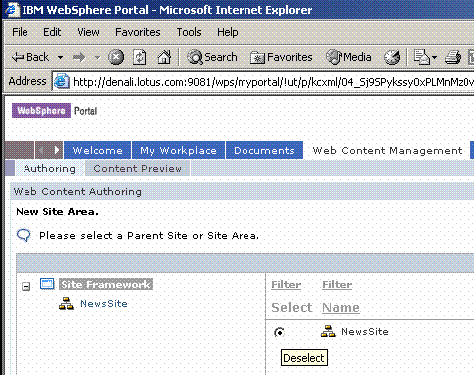Click the NewsSite icon in the list
The height and width of the screenshot is (375, 474).
coord(328,331)
